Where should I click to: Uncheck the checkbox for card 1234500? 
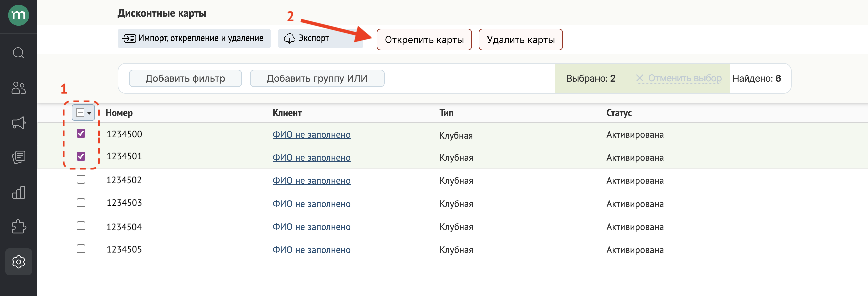pos(81,133)
